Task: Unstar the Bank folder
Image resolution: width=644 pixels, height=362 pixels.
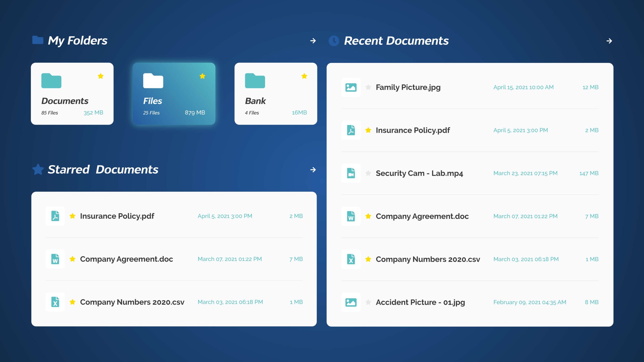Action: 304,76
